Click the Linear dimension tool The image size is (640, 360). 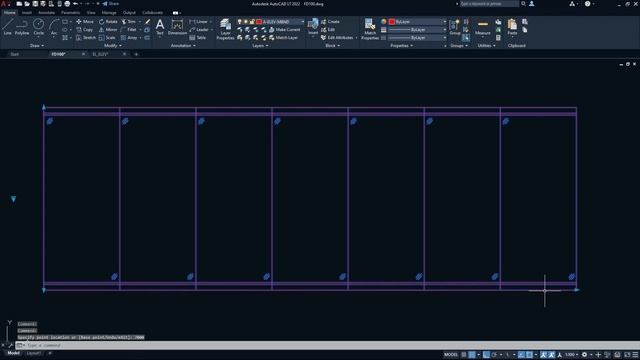pyautogui.click(x=199, y=22)
